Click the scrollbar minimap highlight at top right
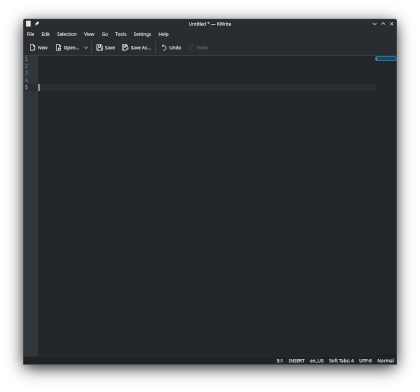This screenshot has height=392, width=420. point(386,59)
